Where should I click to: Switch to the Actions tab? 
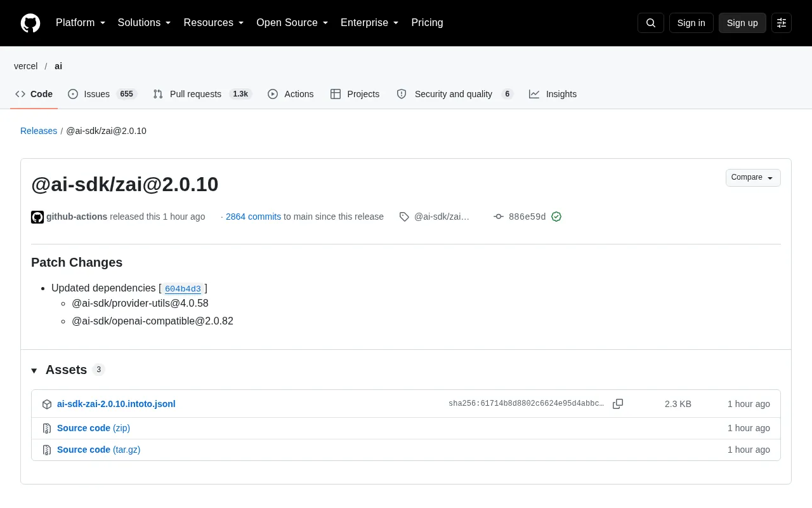[291, 94]
